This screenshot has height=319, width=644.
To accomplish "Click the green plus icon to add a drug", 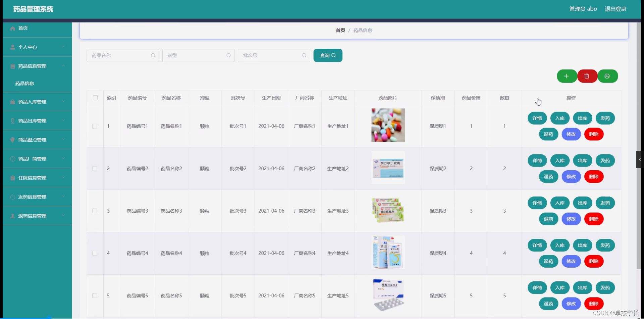I will (567, 76).
